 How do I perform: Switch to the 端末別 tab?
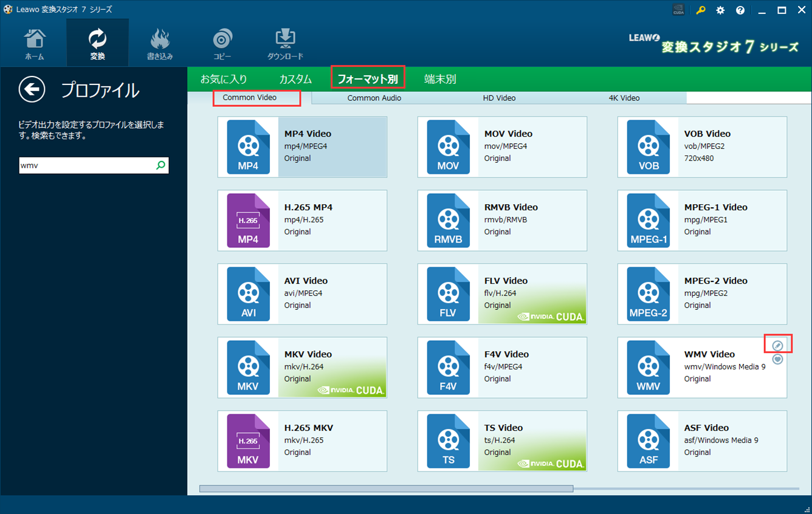point(440,79)
